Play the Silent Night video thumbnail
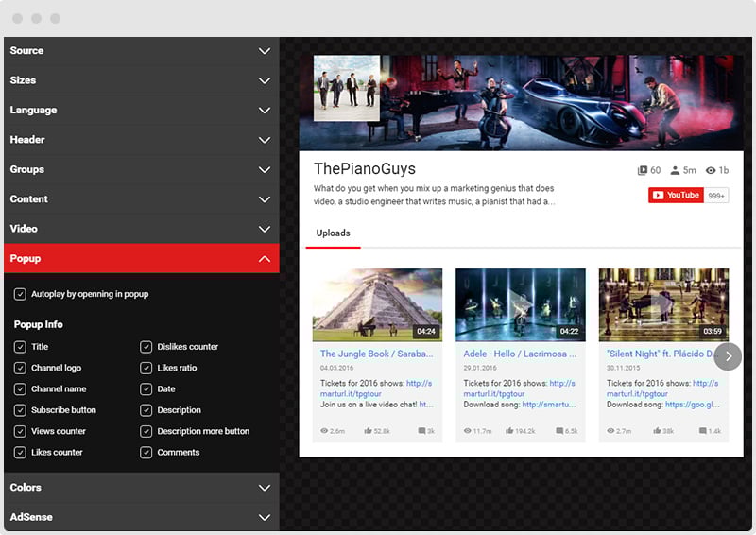The image size is (756, 535). click(664, 305)
